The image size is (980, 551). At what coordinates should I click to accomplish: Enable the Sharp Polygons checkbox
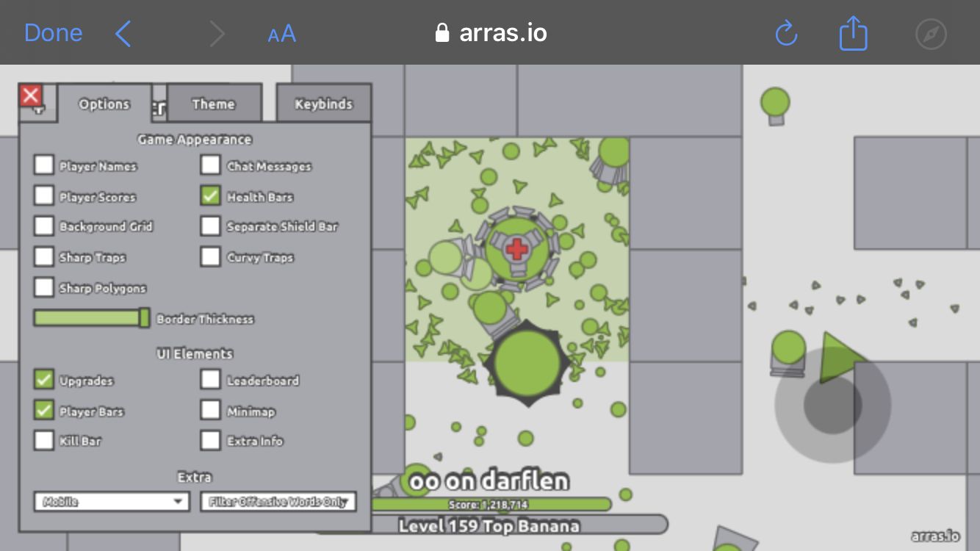pyautogui.click(x=44, y=287)
